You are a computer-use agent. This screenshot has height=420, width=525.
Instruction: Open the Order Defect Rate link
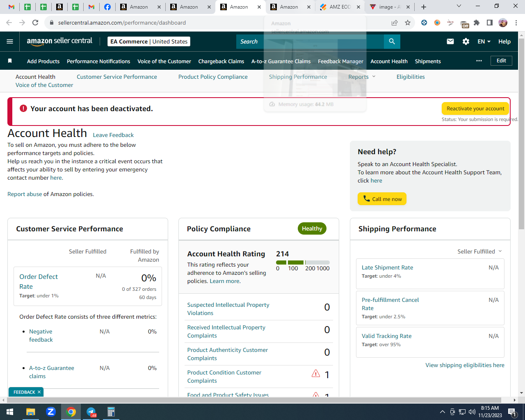(39, 281)
